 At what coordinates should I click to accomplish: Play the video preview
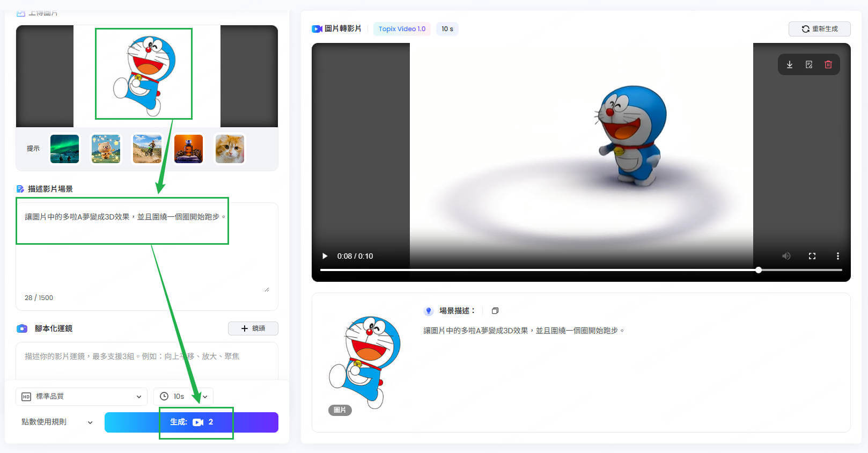point(325,256)
